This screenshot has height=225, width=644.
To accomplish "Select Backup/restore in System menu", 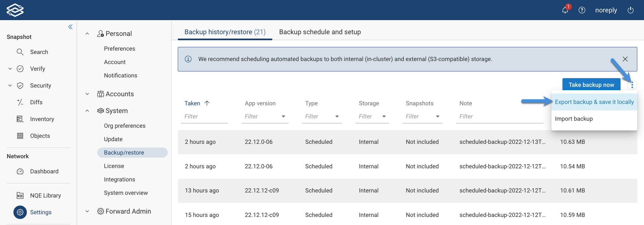I will (x=132, y=153).
